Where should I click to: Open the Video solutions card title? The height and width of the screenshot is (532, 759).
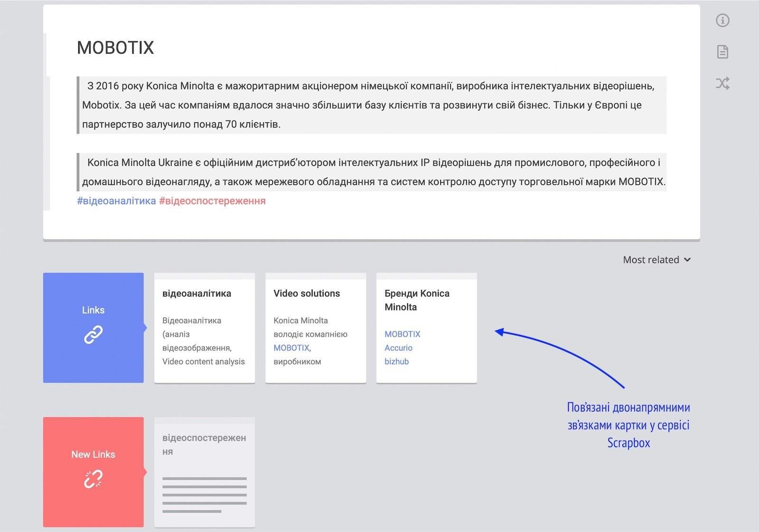tap(307, 294)
